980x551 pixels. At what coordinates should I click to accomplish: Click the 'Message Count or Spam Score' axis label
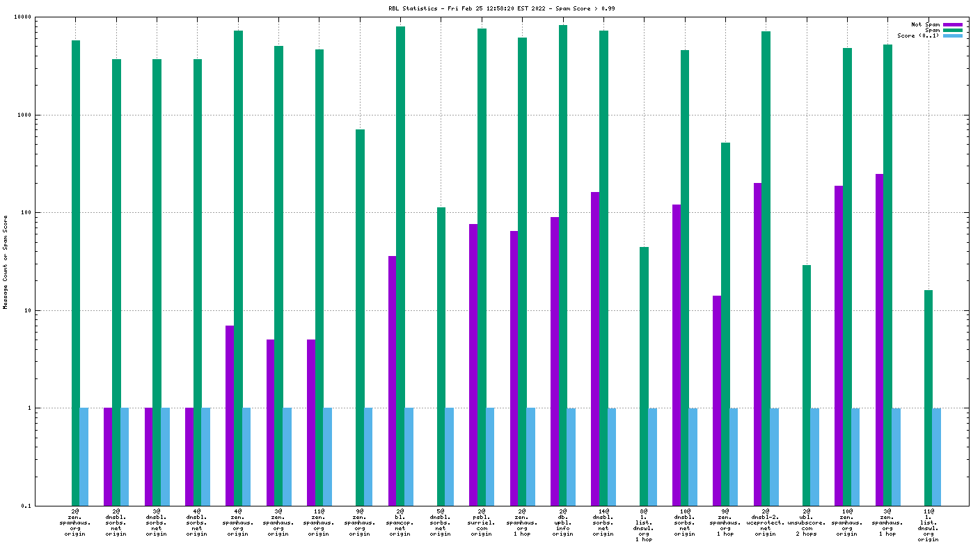point(6,262)
